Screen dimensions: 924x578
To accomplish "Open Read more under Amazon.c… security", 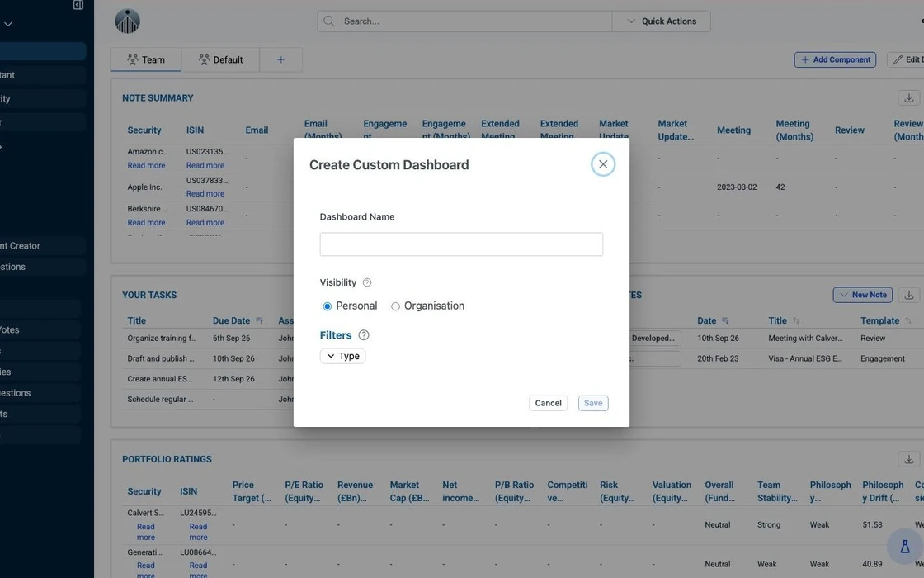I will point(146,166).
